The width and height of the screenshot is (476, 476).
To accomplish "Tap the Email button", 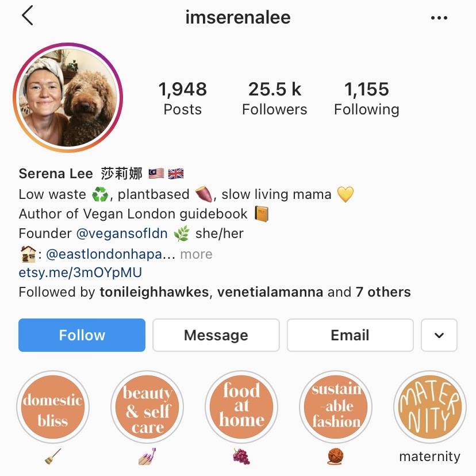I will click(x=350, y=335).
